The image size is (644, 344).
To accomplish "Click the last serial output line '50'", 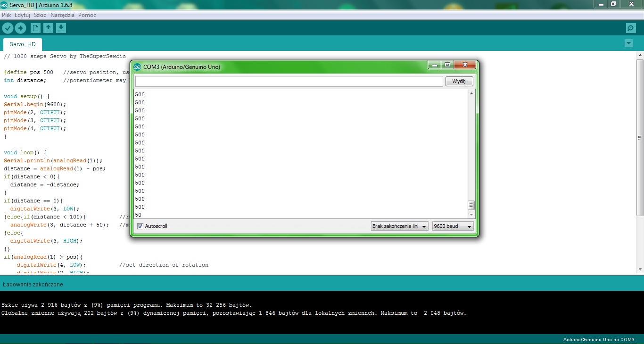I will (138, 215).
